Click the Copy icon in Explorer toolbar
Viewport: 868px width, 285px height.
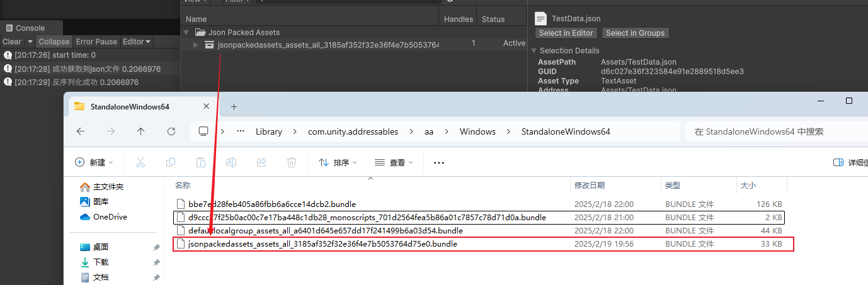click(x=171, y=162)
